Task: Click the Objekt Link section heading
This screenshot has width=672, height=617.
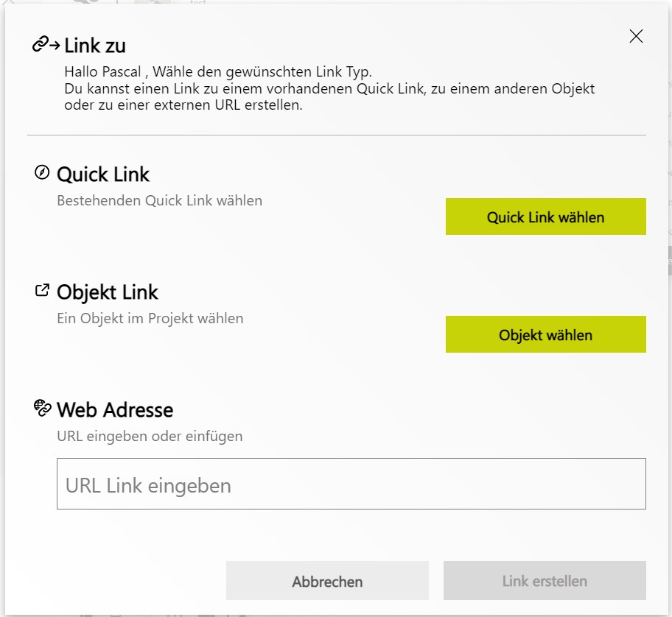Action: click(x=108, y=292)
